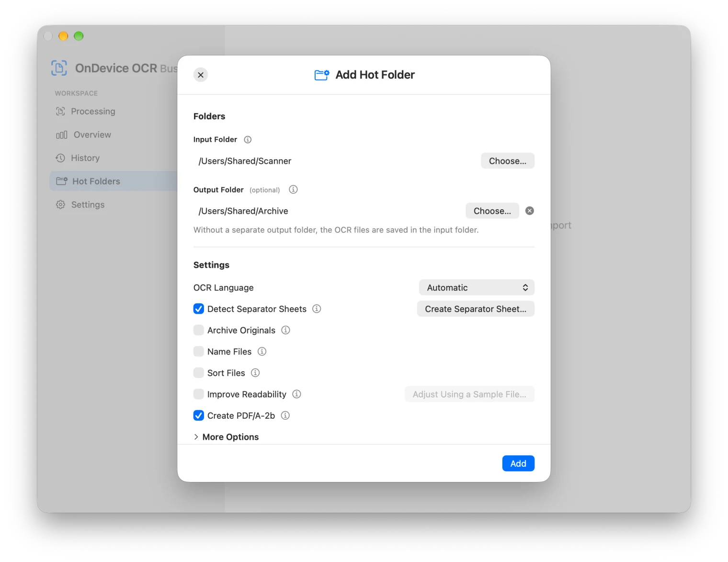Click the /Users/Shared/Scanner input path
Image resolution: width=728 pixels, height=562 pixels.
coord(245,161)
